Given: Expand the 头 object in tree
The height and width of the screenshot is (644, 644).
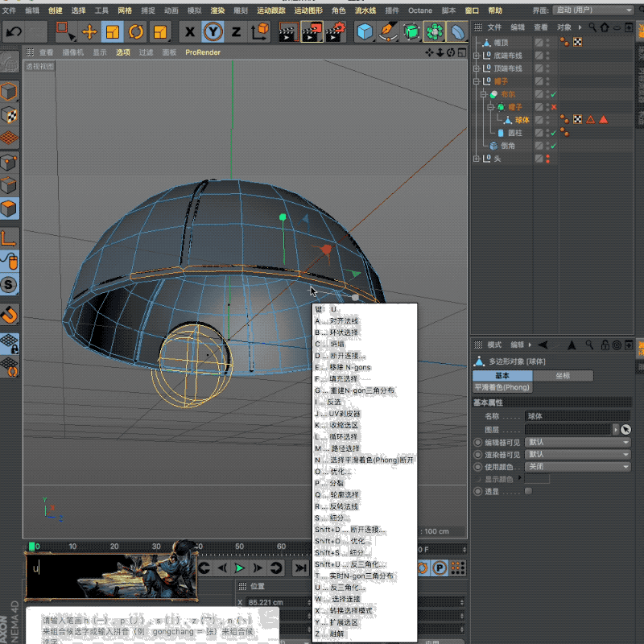Looking at the screenshot, I should (x=477, y=159).
